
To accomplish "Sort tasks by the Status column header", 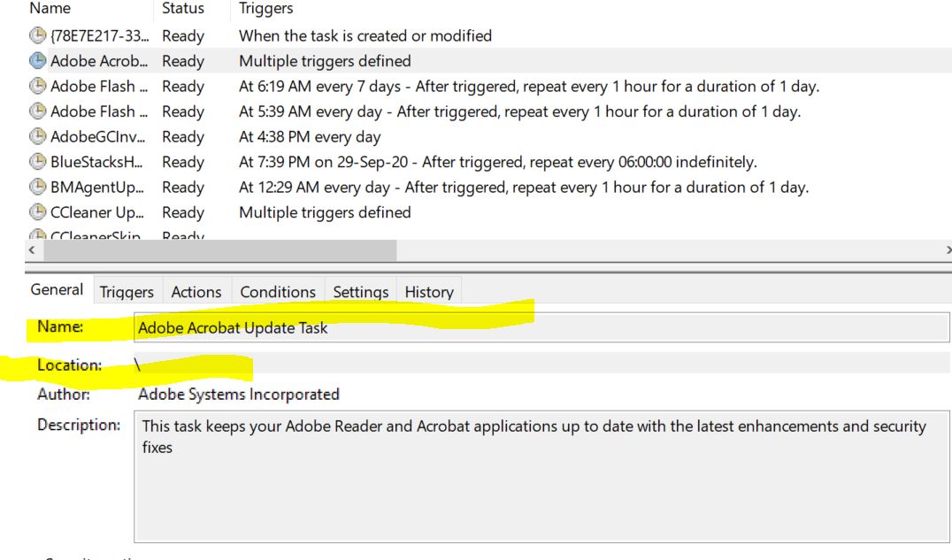I will point(183,9).
